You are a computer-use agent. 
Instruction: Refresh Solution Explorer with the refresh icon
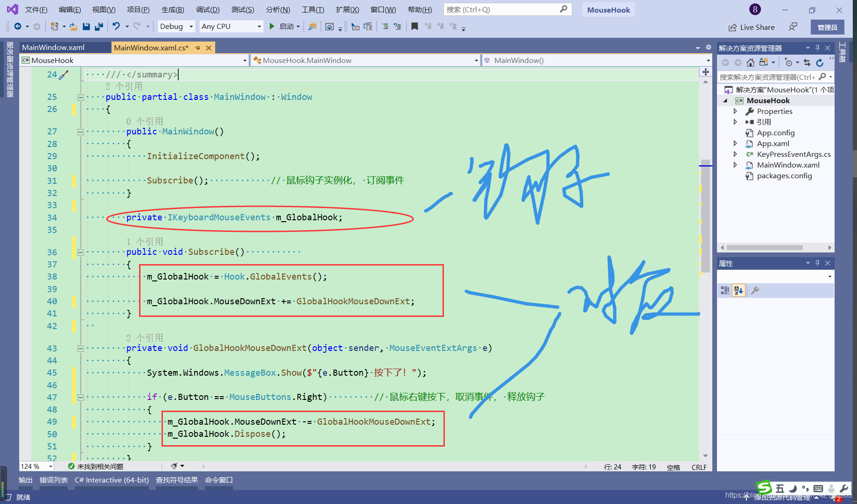click(x=820, y=63)
